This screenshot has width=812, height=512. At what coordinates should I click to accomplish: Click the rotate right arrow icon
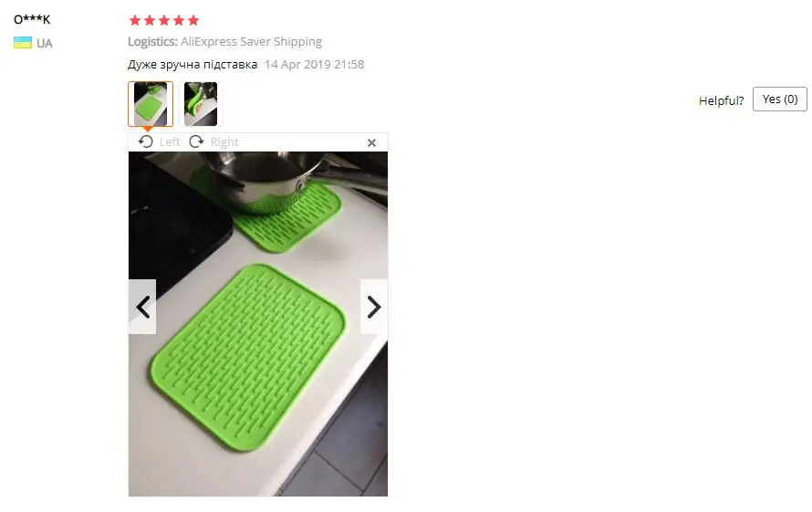[196, 141]
